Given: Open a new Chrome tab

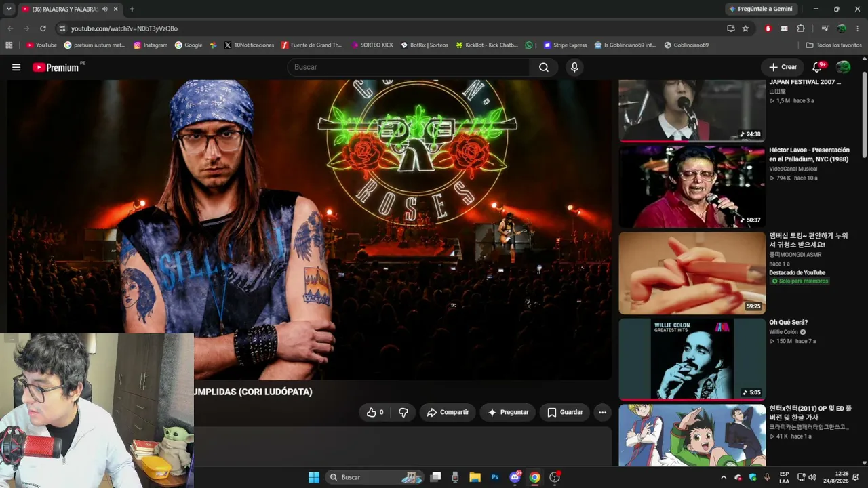Looking at the screenshot, I should coord(132,9).
